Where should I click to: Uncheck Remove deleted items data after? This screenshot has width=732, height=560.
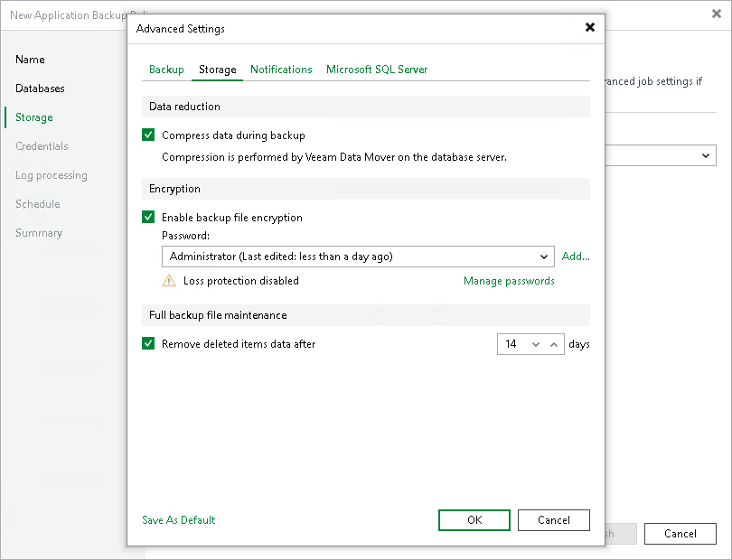point(149,343)
